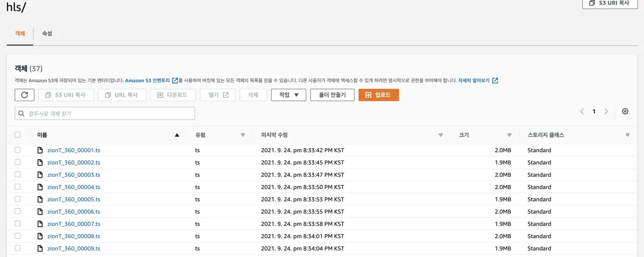Sort by 이름 ascending arrow
The image size is (644, 257).
click(x=177, y=135)
